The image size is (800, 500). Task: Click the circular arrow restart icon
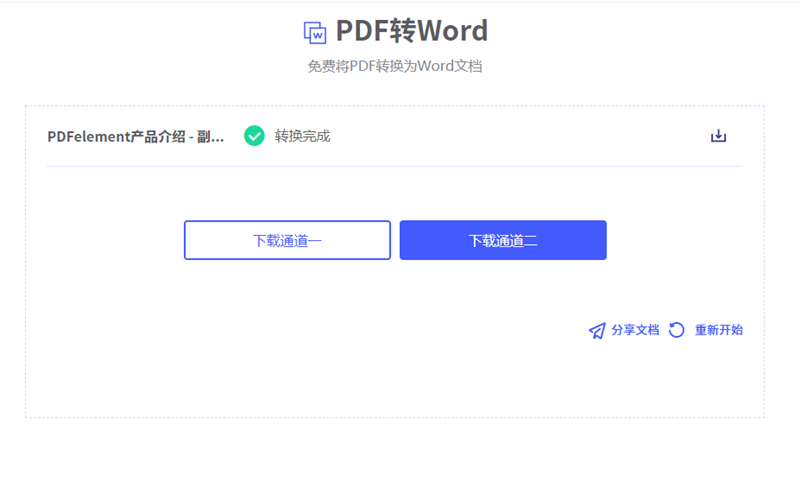[677, 330]
